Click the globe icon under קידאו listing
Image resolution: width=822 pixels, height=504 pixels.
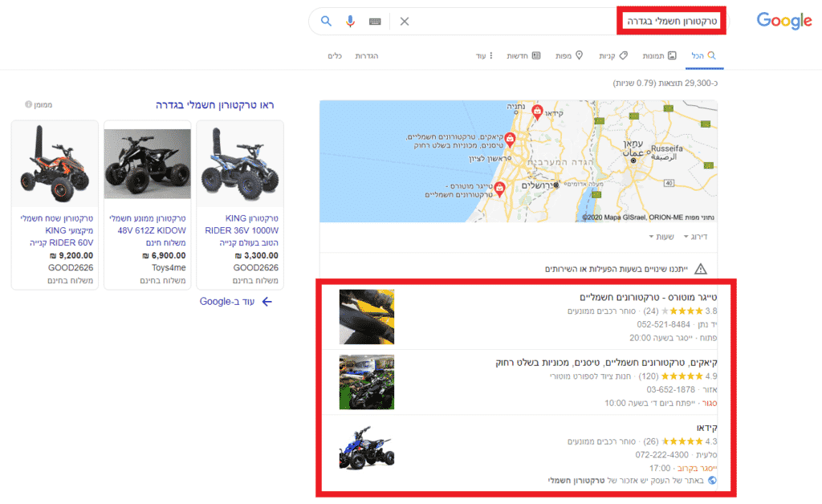point(712,481)
